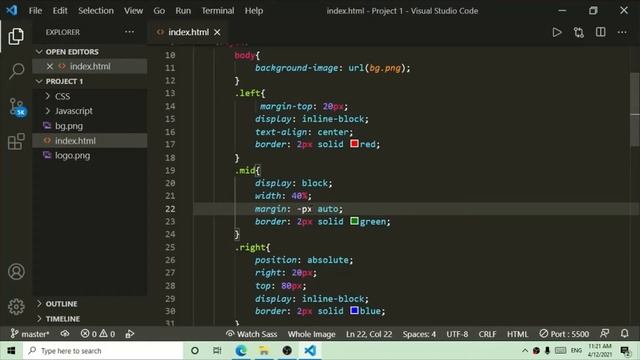Click the Live Share status bar icon
The height and width of the screenshot is (360, 640).
[130, 334]
